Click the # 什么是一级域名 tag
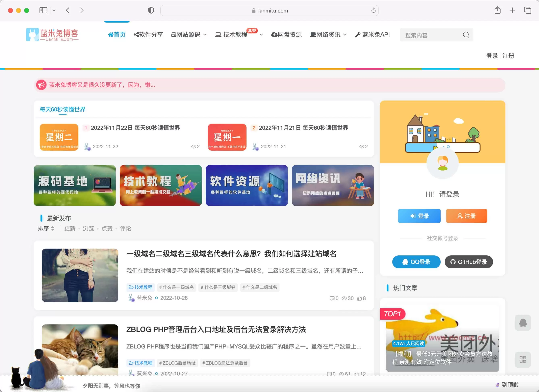This screenshot has width=539, height=392. pos(176,287)
